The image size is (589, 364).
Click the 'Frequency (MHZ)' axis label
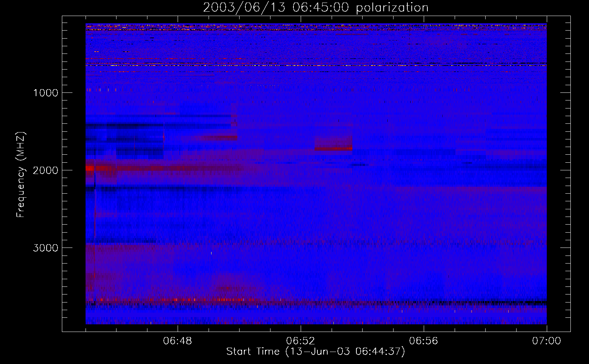coord(21,175)
